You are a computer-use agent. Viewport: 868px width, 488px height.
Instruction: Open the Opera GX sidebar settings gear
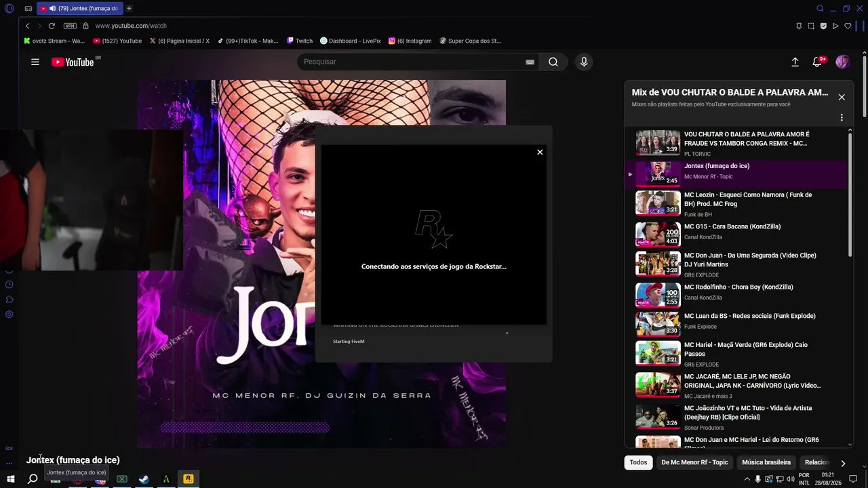[x=9, y=314]
